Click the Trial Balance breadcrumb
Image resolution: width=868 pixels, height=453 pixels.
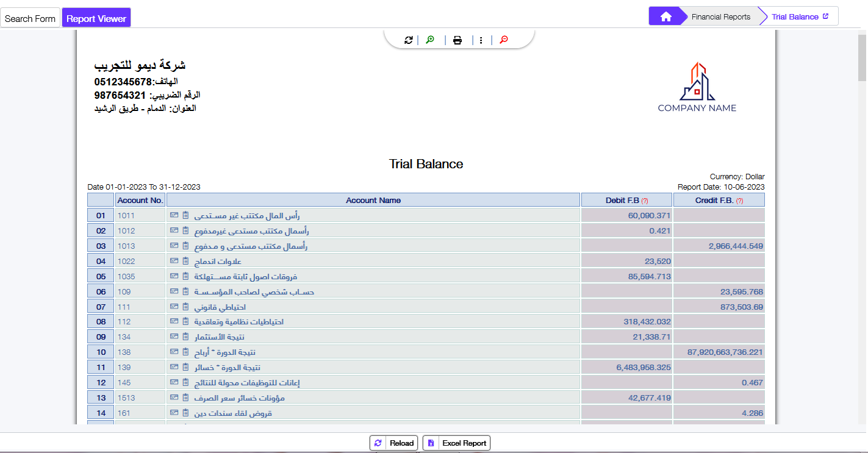tap(795, 17)
